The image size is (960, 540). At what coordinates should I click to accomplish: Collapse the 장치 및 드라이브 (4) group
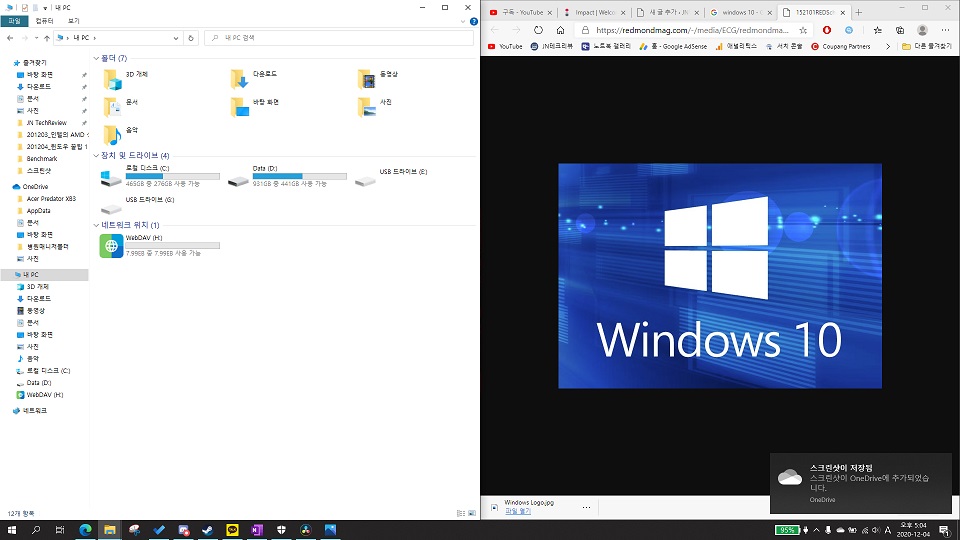click(x=96, y=156)
